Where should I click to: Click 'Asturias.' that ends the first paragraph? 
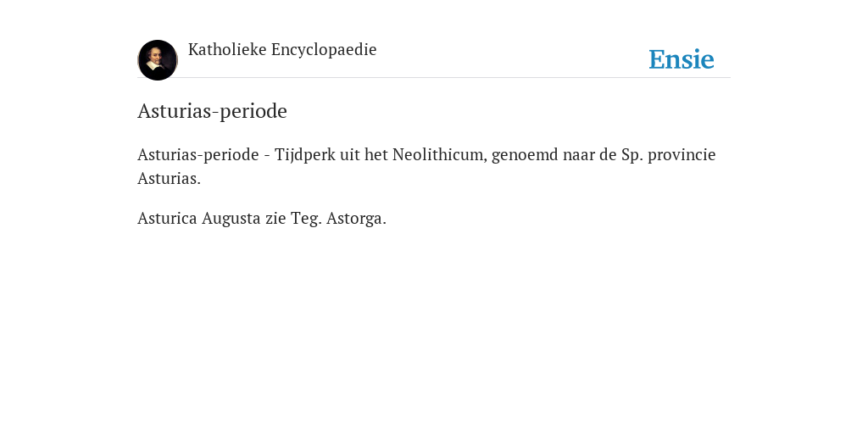click(169, 178)
